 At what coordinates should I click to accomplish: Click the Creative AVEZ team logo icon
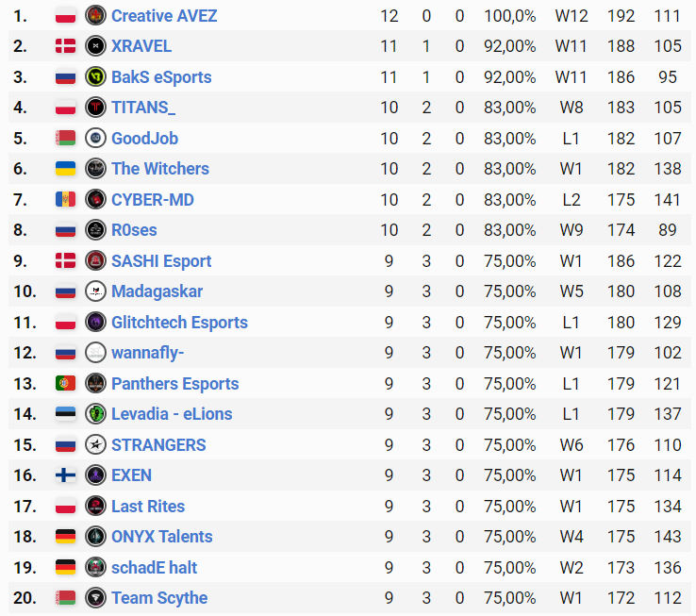click(x=95, y=16)
